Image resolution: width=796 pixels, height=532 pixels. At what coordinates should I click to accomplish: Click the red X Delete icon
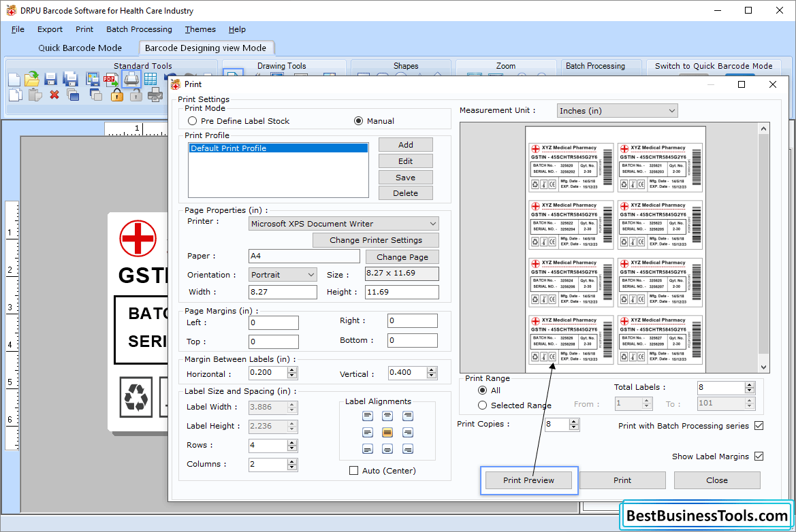[54, 95]
